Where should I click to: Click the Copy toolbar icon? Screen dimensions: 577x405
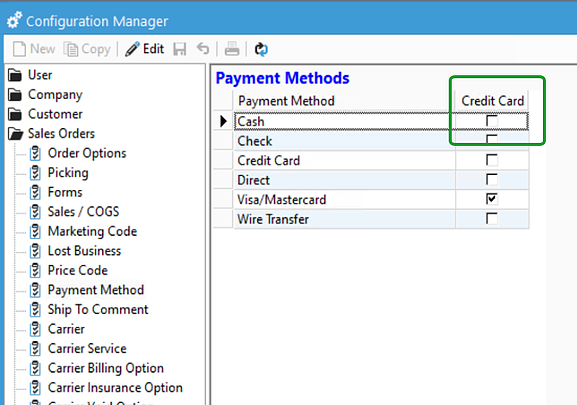pos(71,49)
